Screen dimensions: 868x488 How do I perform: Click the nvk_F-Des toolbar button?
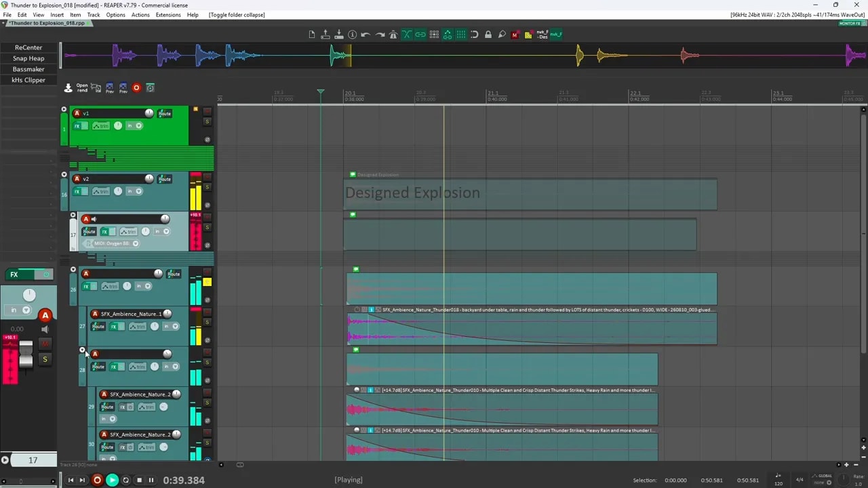[542, 35]
